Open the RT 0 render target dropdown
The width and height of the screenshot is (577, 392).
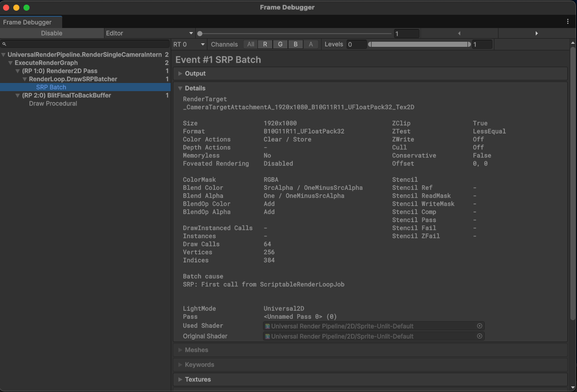(189, 44)
